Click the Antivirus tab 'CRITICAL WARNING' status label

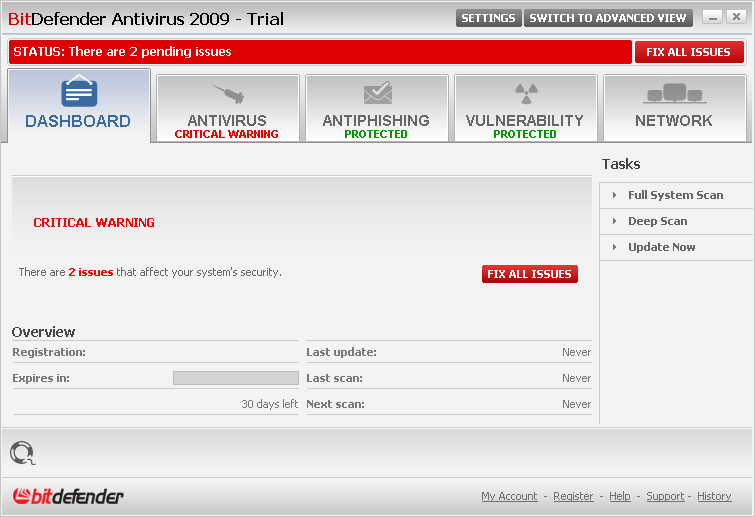pos(226,134)
